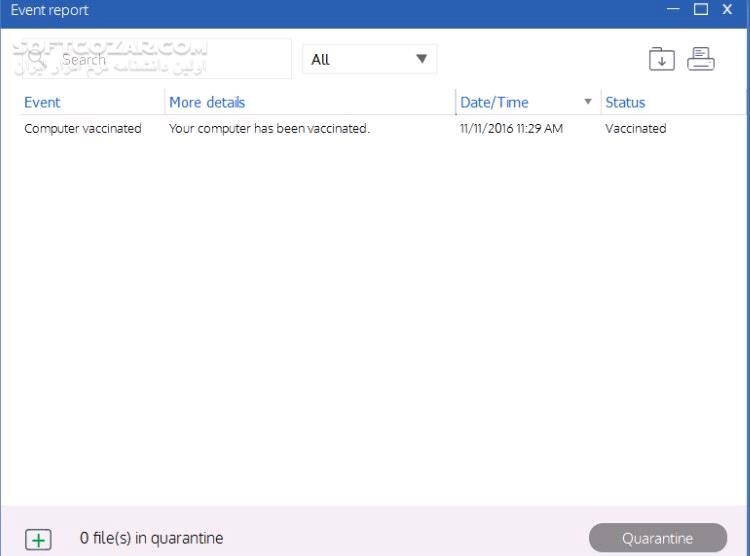Click the export report icon
The width and height of the screenshot is (750, 556).
point(661,59)
